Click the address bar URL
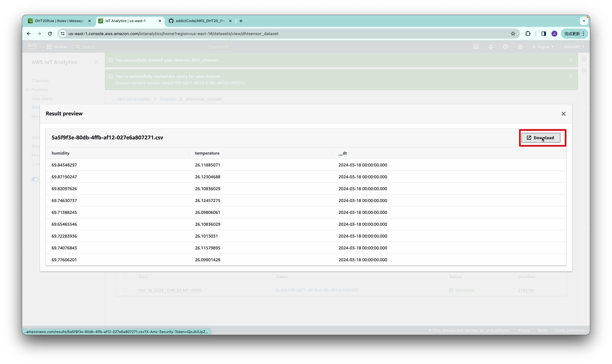612x364 pixels. coord(173,34)
